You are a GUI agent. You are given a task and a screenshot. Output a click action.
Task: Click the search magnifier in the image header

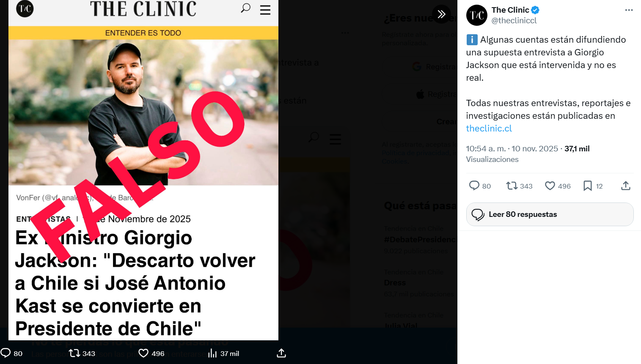tap(245, 8)
